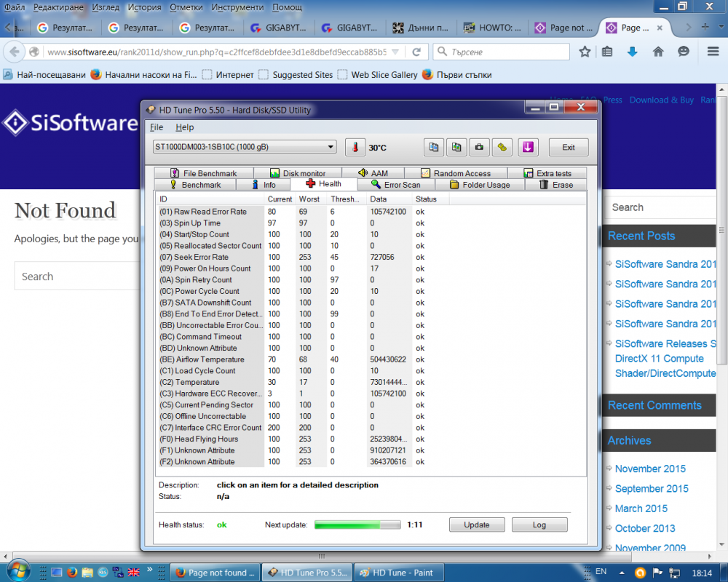
Task: Click the orange tray icon near the clock
Action: 640,573
